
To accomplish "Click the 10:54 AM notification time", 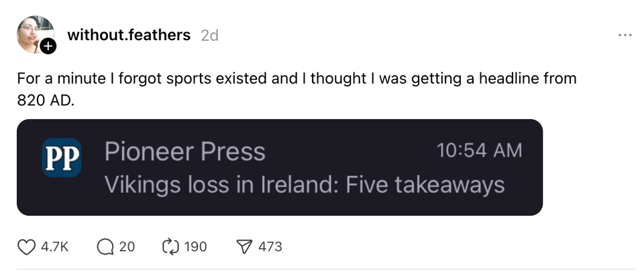I will (479, 151).
